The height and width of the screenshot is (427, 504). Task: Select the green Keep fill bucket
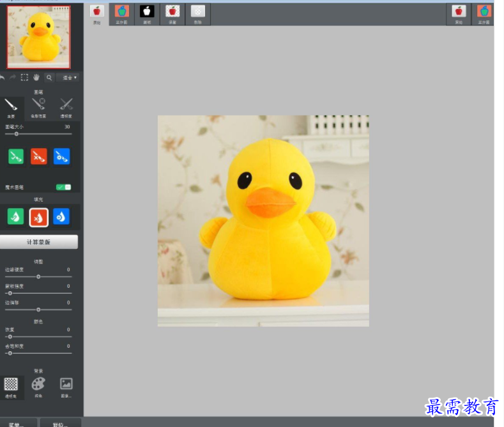16,217
